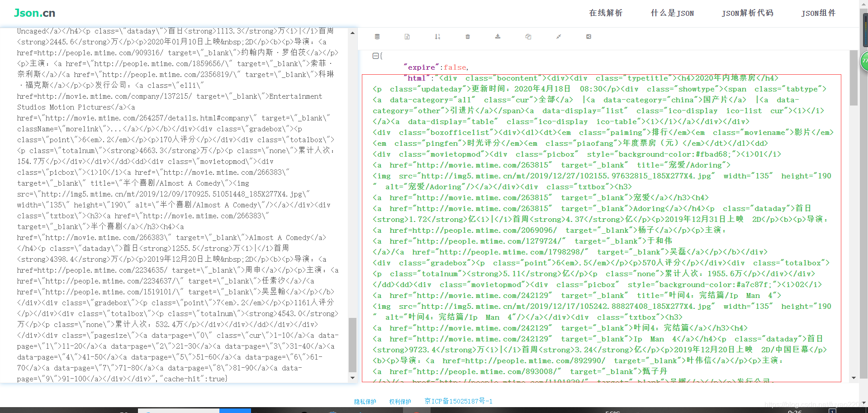868x413 pixels.
Task: Click the left textarea scrollbar thumb
Action: (352, 345)
